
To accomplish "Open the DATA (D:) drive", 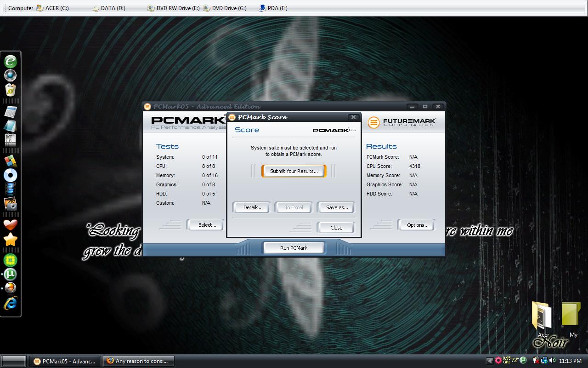I will pyautogui.click(x=108, y=8).
